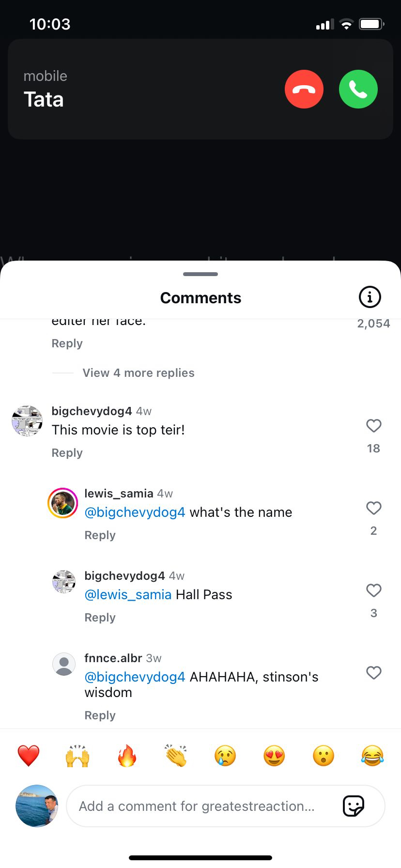Accept the incoming call from Tata

tap(358, 90)
